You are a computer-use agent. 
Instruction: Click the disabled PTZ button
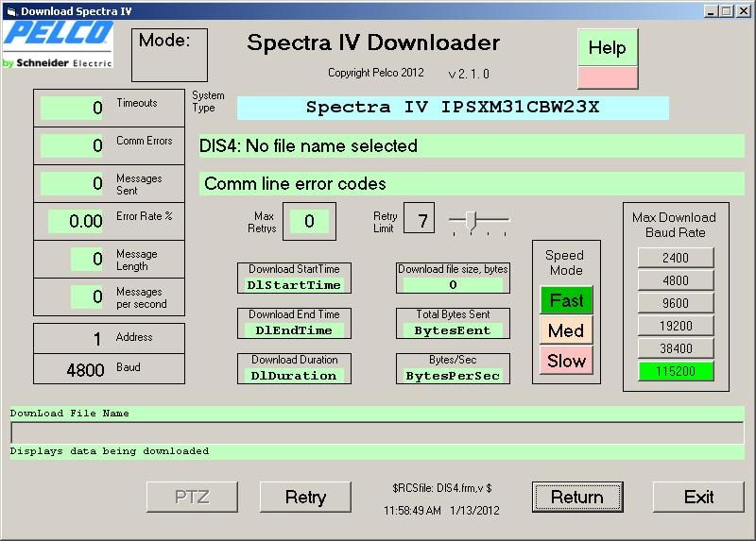click(x=192, y=497)
